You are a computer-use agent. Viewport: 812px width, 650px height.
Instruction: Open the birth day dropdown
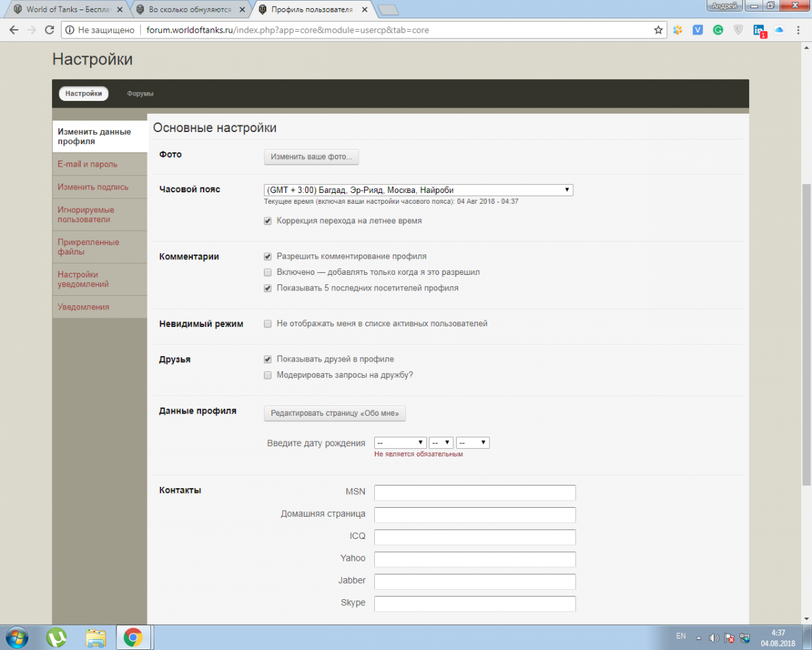click(x=441, y=443)
